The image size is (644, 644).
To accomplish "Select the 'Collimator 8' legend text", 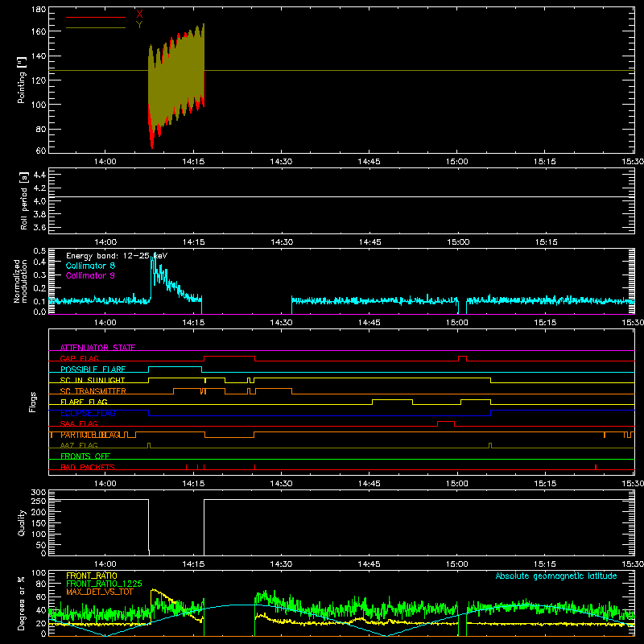I will [x=90, y=266].
